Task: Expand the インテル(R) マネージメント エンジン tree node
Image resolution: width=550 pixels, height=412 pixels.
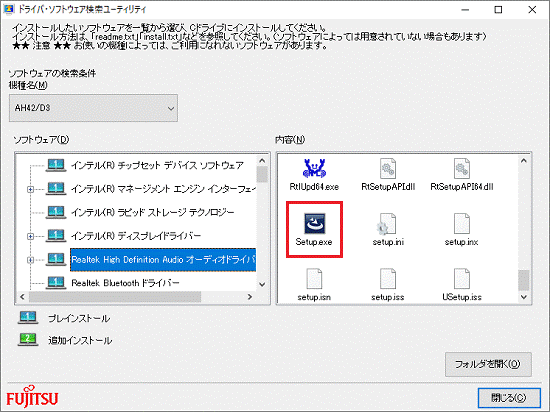Action: pos(31,189)
